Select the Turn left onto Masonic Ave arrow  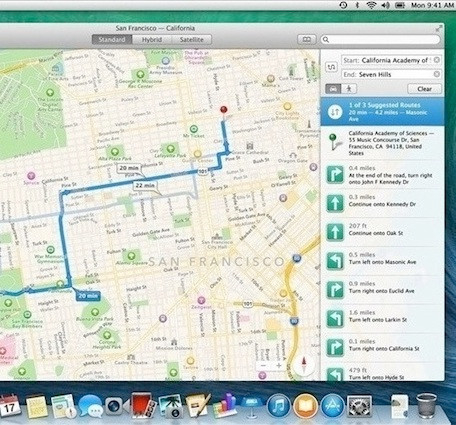coord(335,261)
